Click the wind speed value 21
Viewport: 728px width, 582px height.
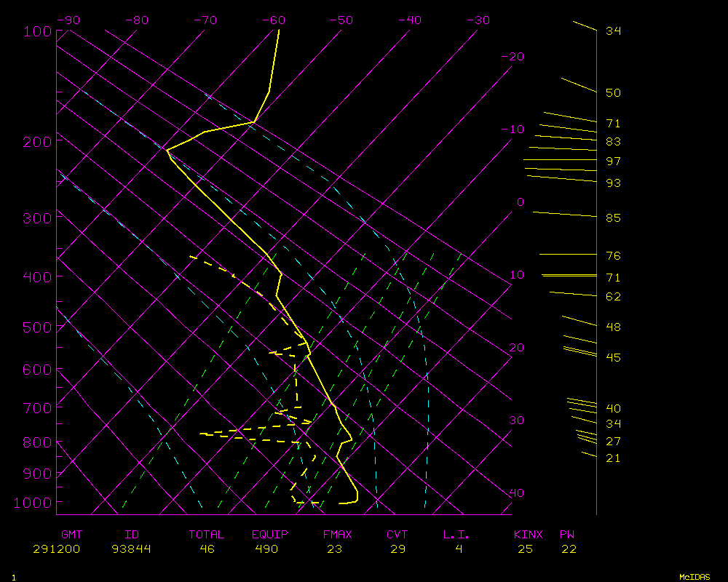click(x=613, y=458)
